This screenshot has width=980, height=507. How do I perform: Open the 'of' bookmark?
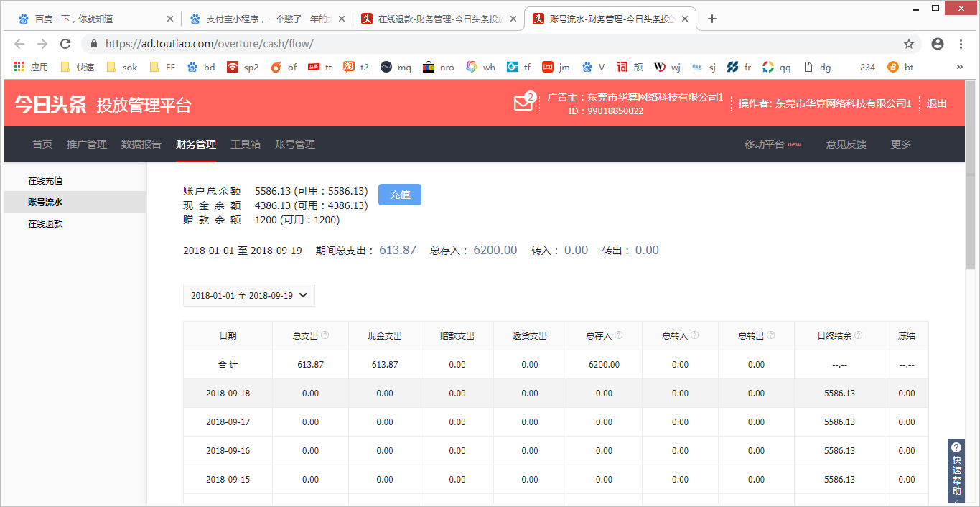tap(284, 67)
